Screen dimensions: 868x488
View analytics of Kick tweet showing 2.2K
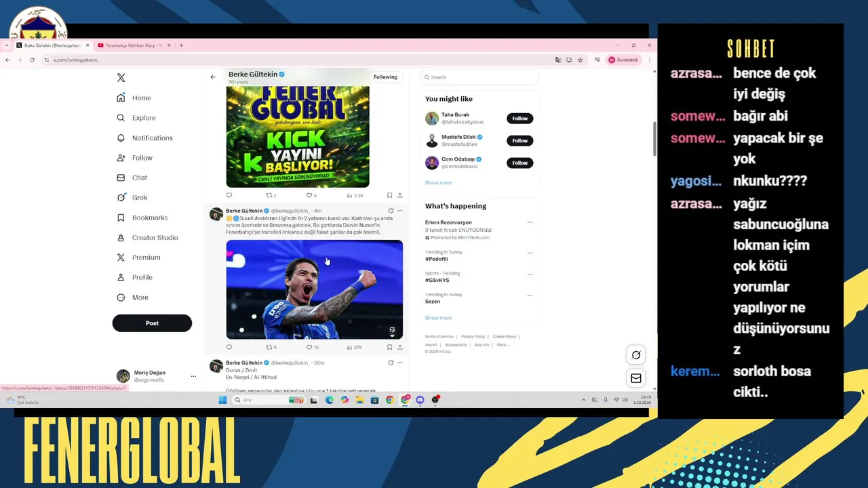(355, 195)
